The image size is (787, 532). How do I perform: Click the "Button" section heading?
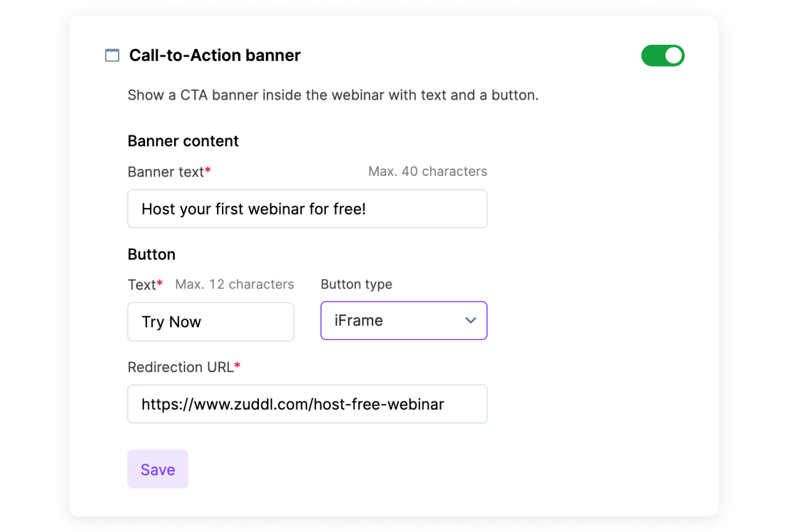[151, 255]
